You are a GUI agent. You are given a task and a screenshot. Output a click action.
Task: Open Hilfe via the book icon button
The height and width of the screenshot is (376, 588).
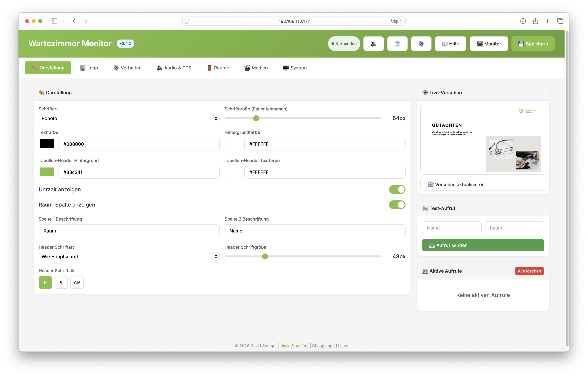450,43
